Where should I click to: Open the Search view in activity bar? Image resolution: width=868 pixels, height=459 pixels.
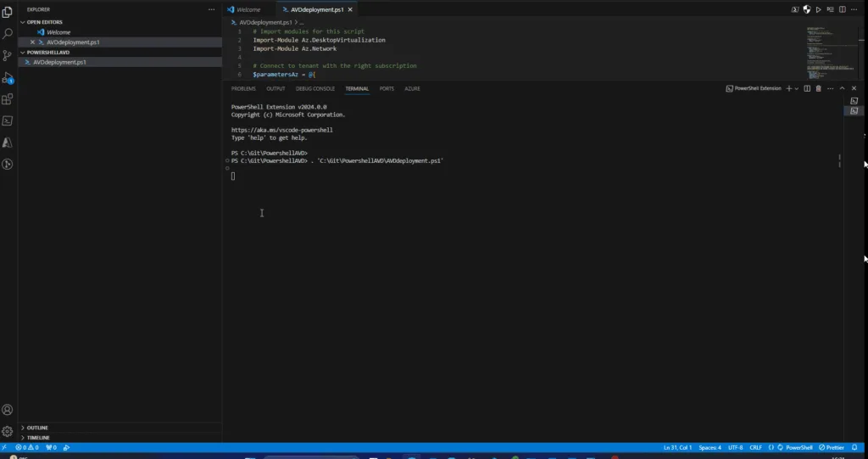tap(8, 34)
